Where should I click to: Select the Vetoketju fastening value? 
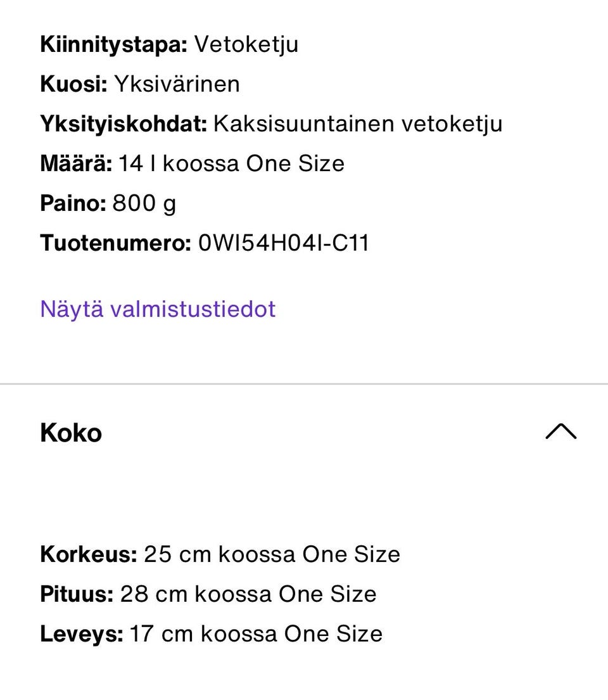(246, 44)
